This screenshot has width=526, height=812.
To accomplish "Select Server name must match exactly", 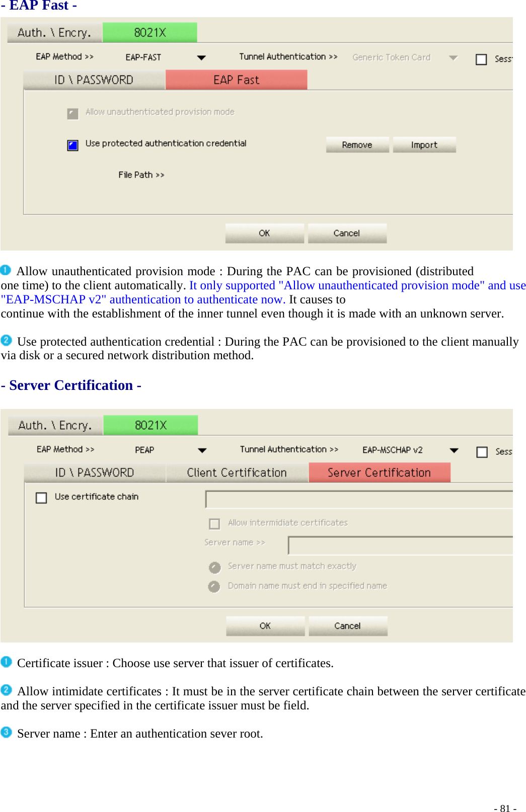I will click(x=215, y=567).
